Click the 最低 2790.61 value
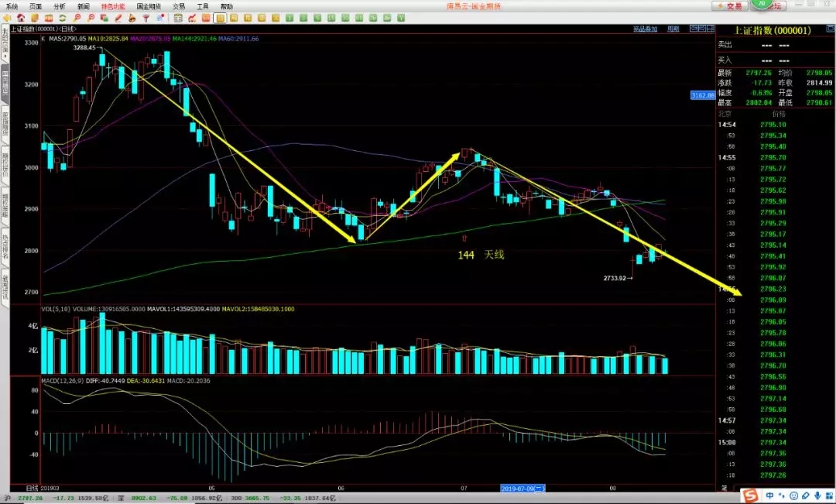Image resolution: width=836 pixels, height=504 pixels. click(x=819, y=102)
